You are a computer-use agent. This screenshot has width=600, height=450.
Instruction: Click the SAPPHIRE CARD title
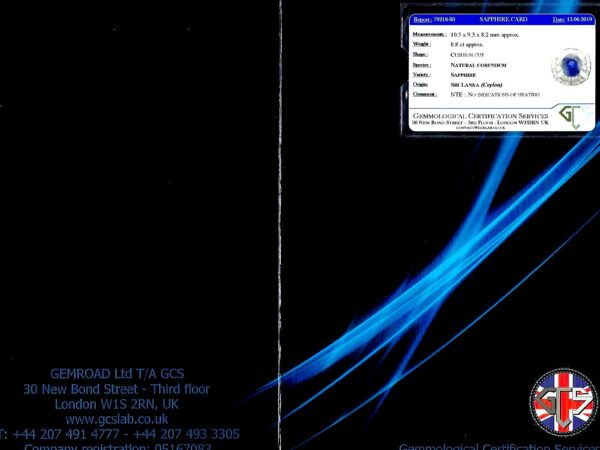[505, 19]
